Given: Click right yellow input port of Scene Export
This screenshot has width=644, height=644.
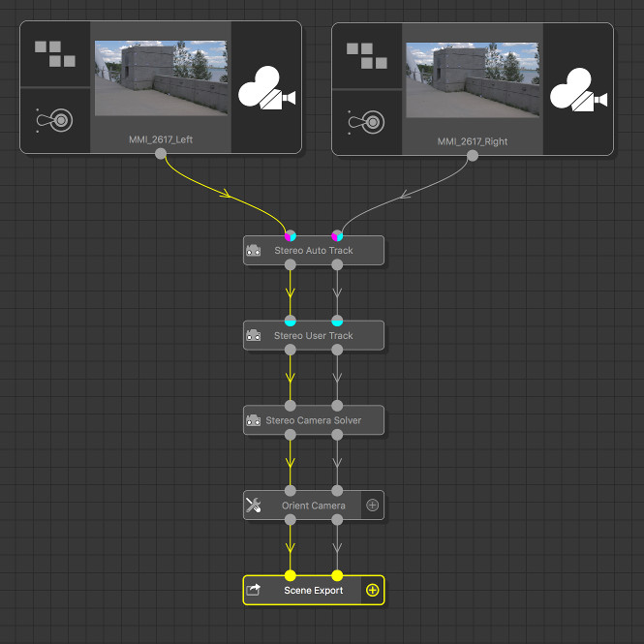Looking at the screenshot, I should (x=337, y=576).
